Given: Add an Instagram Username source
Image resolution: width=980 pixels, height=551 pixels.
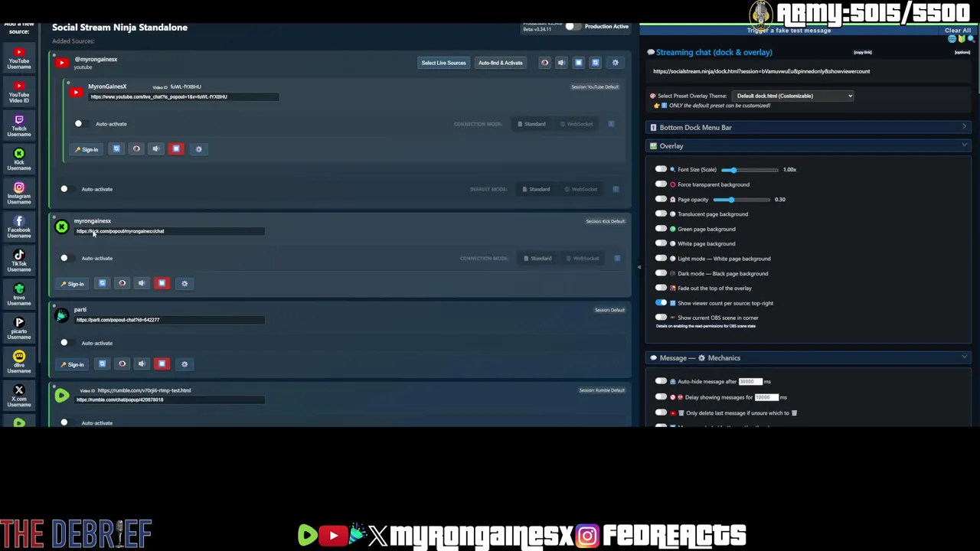Looking at the screenshot, I should coord(19,194).
